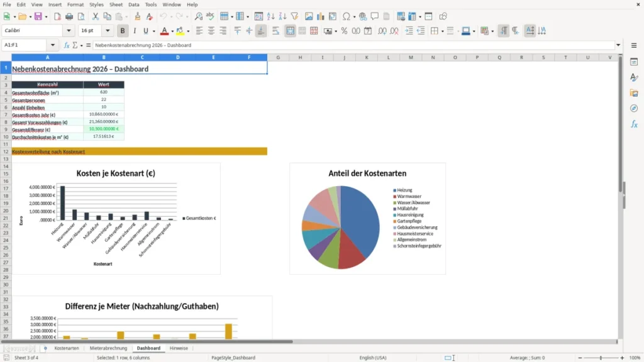644x362 pixels.
Task: Toggle Align Bottom button
Action: (x=261, y=31)
